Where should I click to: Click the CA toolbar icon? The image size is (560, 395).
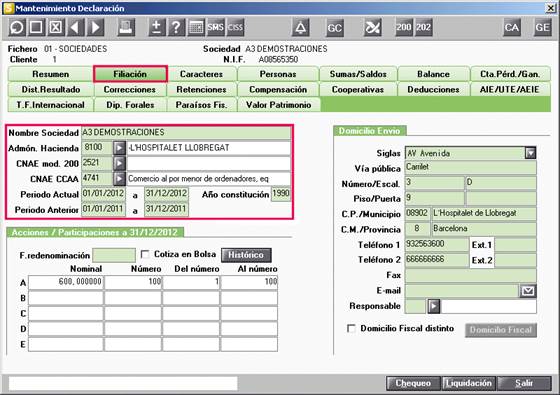point(512,27)
